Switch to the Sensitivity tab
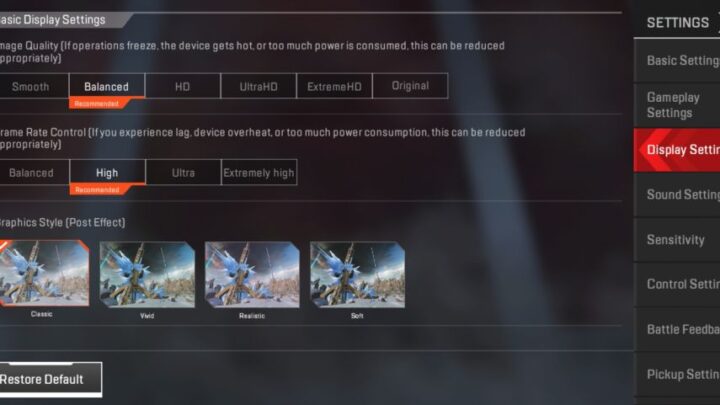 coord(677,240)
